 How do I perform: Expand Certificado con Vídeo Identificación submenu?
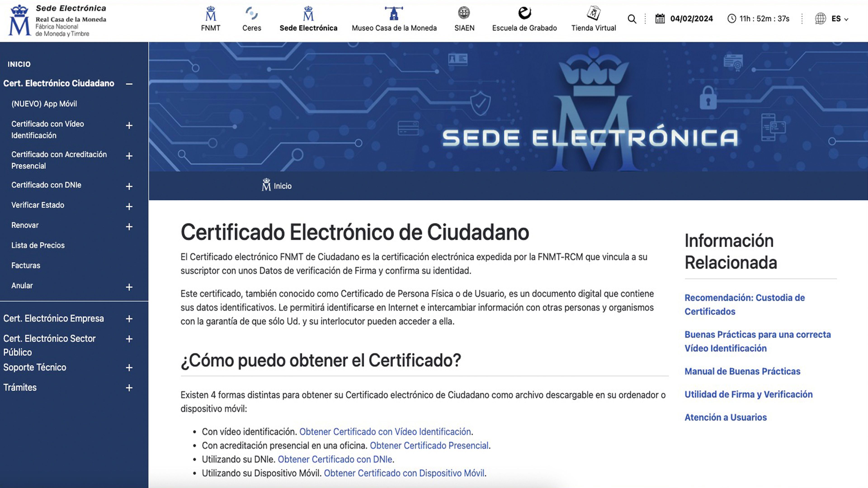point(129,126)
